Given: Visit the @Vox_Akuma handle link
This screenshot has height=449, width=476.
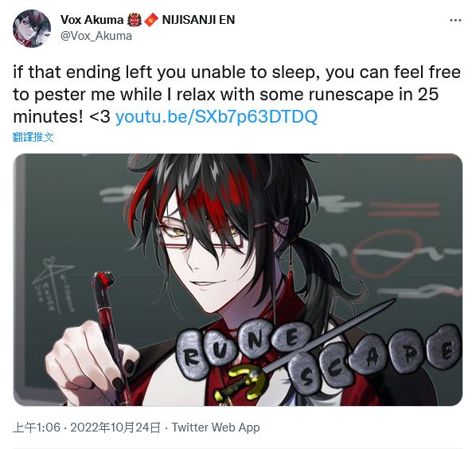Looking at the screenshot, I should [x=96, y=36].
